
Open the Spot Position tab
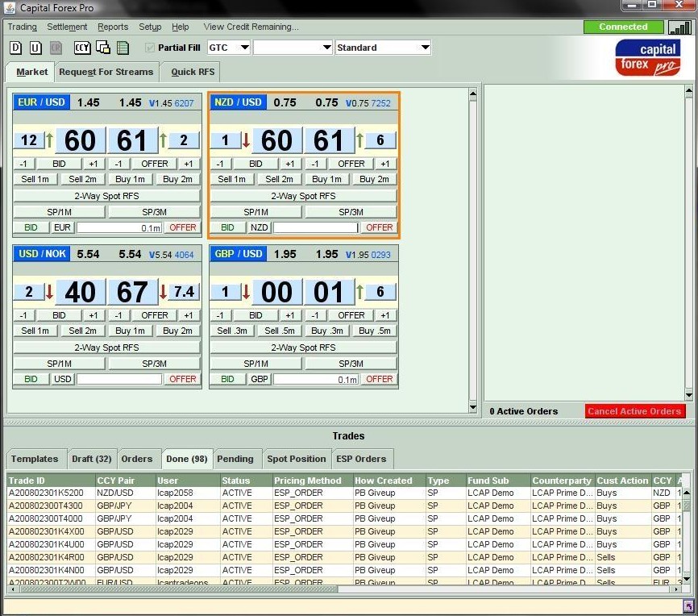pyautogui.click(x=297, y=460)
